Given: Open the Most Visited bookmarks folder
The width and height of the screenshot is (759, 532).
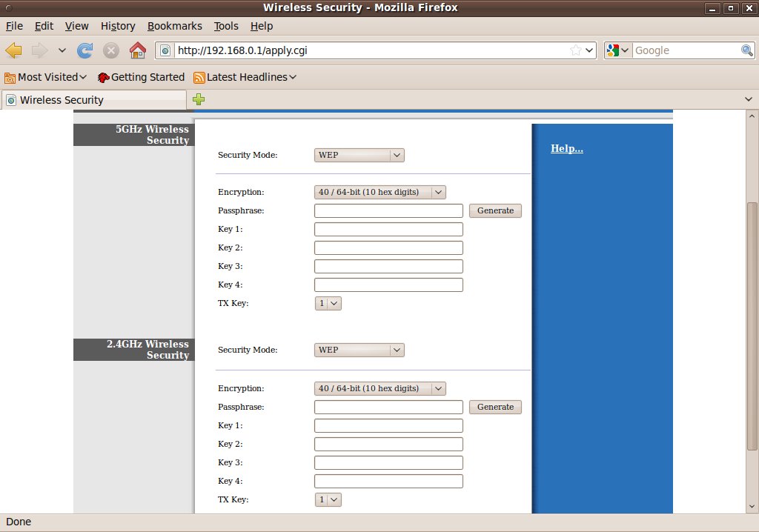Looking at the screenshot, I should pyautogui.click(x=45, y=77).
